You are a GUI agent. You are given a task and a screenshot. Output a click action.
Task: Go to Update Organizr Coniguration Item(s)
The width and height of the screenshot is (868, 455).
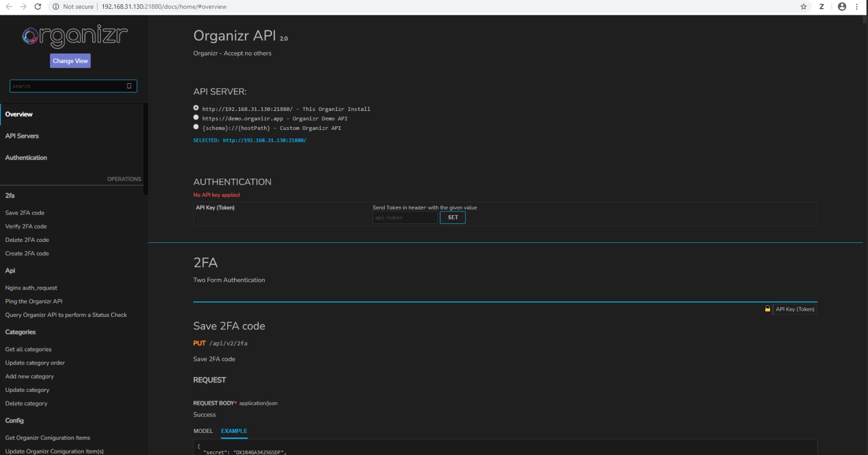(x=54, y=451)
